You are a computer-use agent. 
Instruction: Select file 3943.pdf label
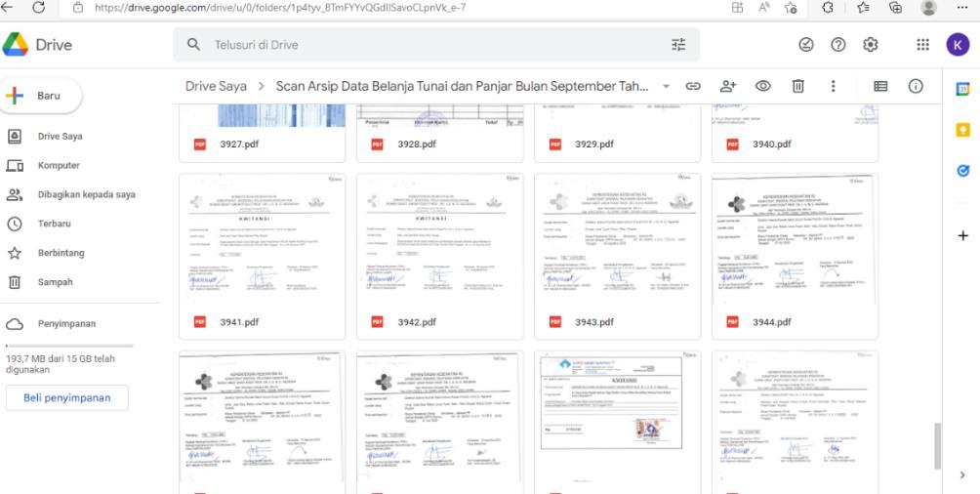pyautogui.click(x=594, y=322)
